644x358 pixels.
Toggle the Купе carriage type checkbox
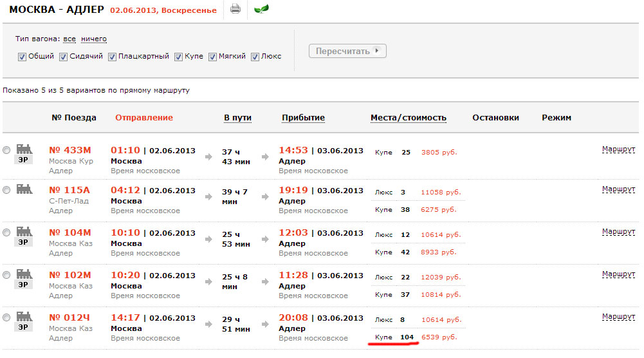[x=179, y=57]
